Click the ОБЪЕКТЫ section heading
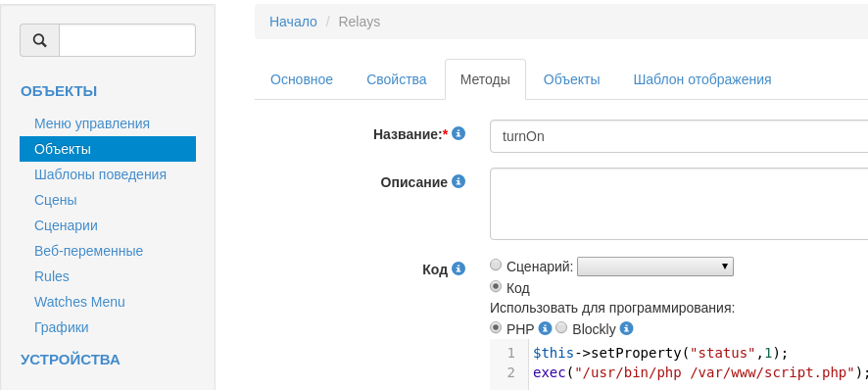The width and height of the screenshot is (868, 390). [x=59, y=91]
